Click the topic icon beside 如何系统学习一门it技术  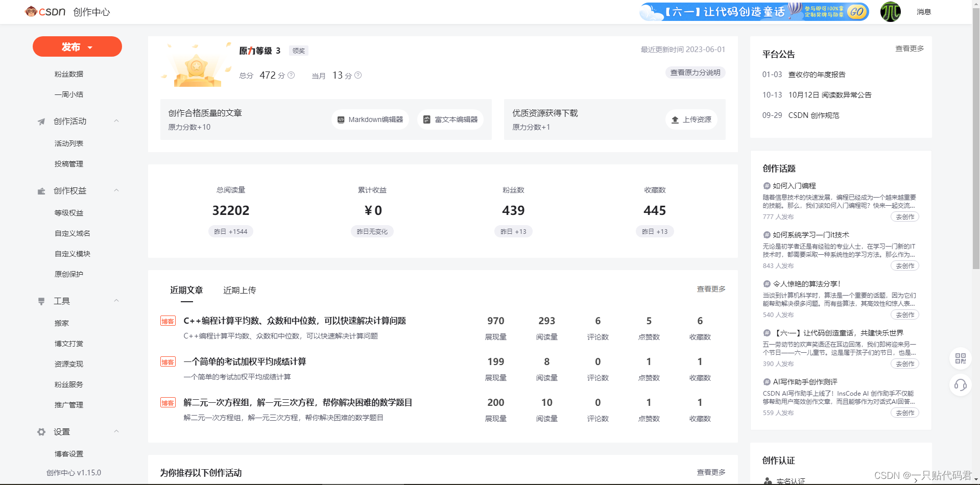pyautogui.click(x=767, y=235)
